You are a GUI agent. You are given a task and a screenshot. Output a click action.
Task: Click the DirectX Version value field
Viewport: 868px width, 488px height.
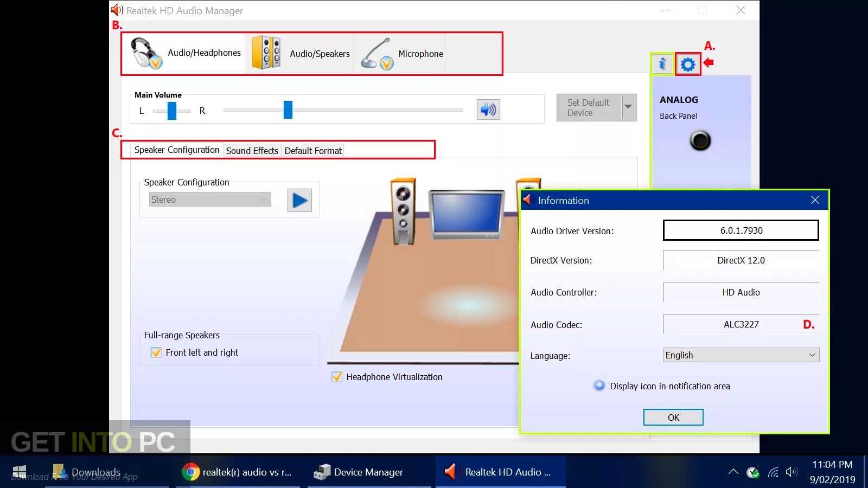point(741,260)
